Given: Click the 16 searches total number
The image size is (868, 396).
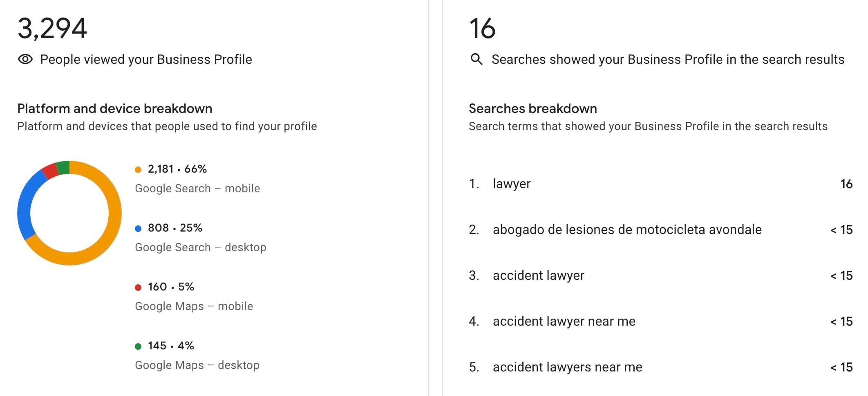Looking at the screenshot, I should (x=482, y=29).
